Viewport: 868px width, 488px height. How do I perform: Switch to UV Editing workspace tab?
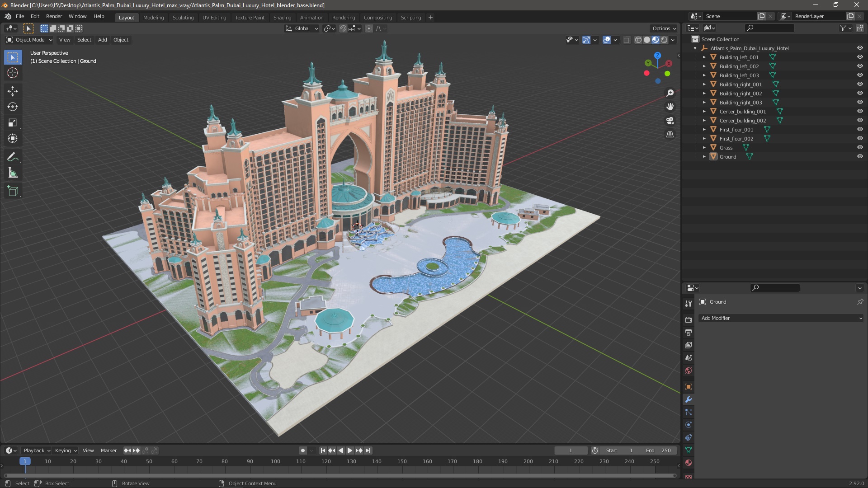214,18
